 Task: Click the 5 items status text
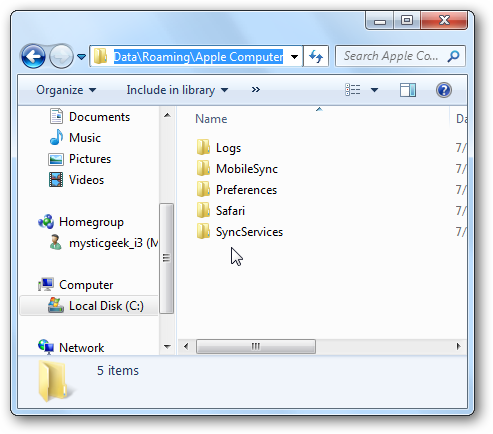[118, 370]
